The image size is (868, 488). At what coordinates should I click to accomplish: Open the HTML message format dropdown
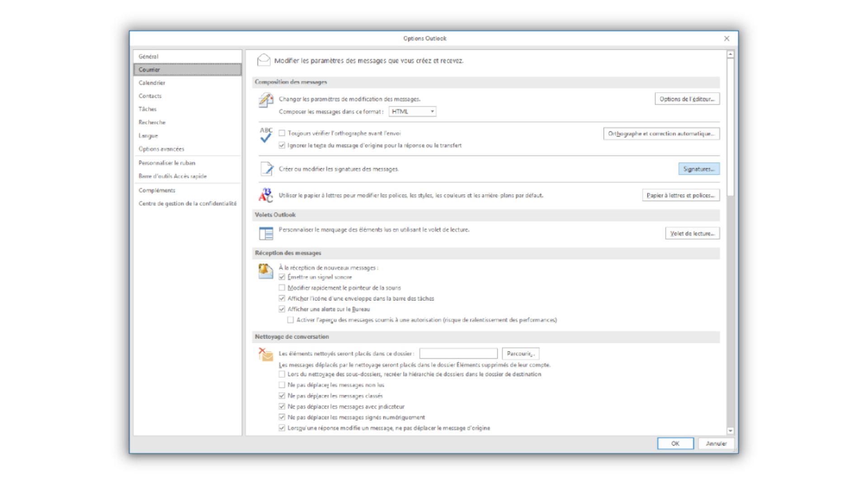pyautogui.click(x=412, y=112)
